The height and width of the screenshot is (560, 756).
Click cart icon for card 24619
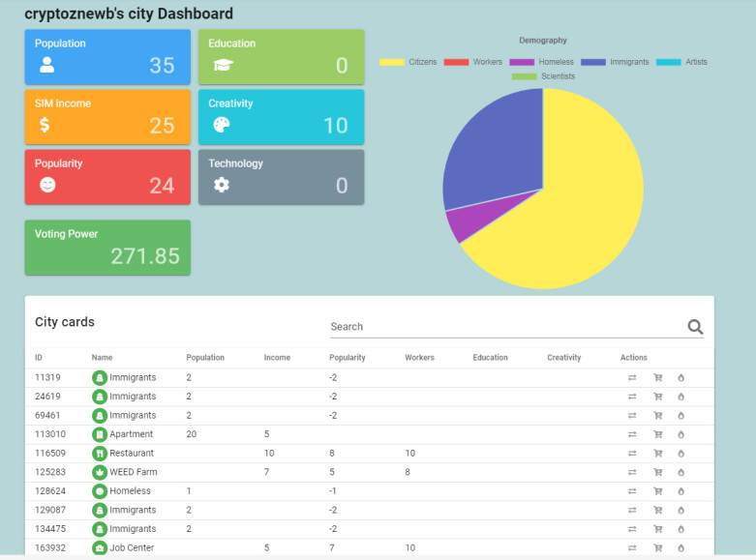tap(657, 397)
